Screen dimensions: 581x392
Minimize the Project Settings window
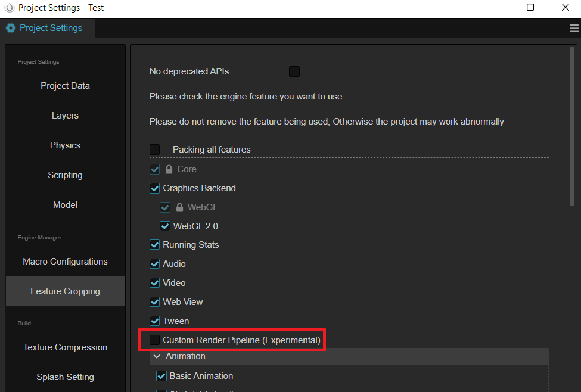coord(495,8)
